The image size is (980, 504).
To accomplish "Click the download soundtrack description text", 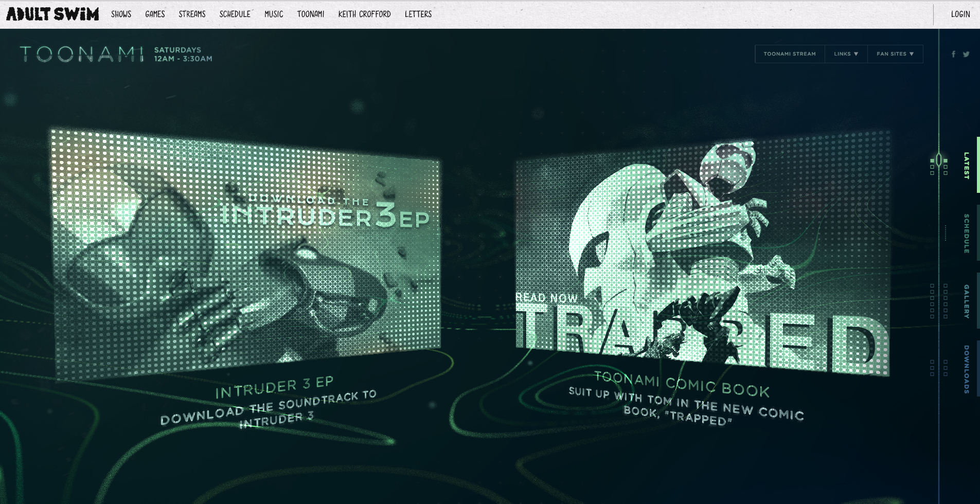I will point(268,409).
